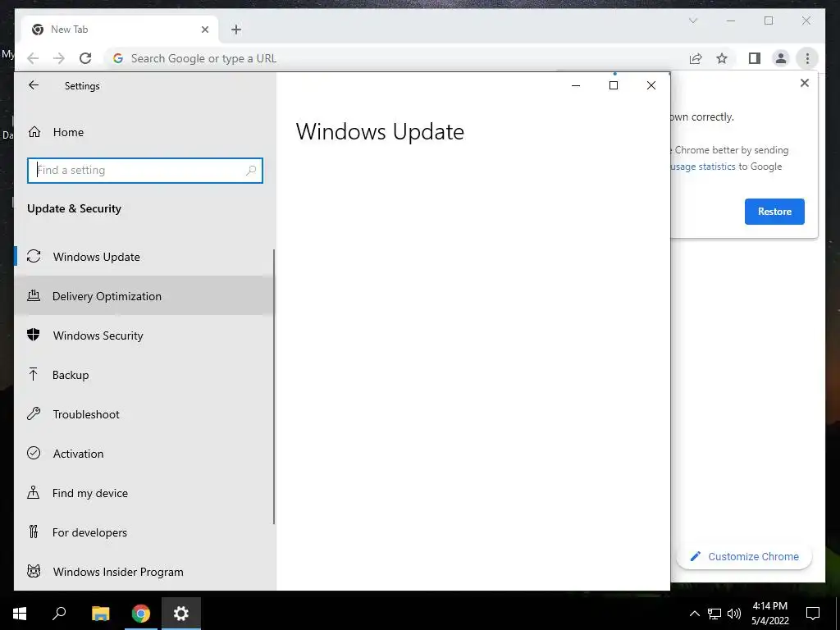Open taskbar search

(x=59, y=613)
